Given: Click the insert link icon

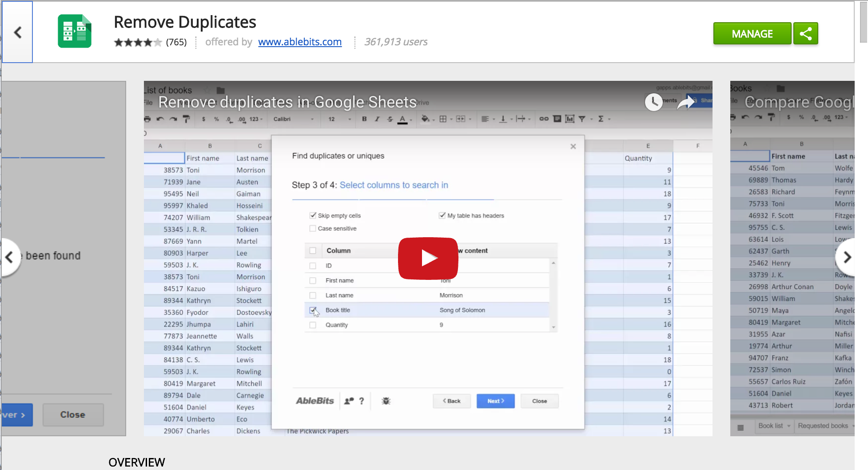Looking at the screenshot, I should pos(544,119).
